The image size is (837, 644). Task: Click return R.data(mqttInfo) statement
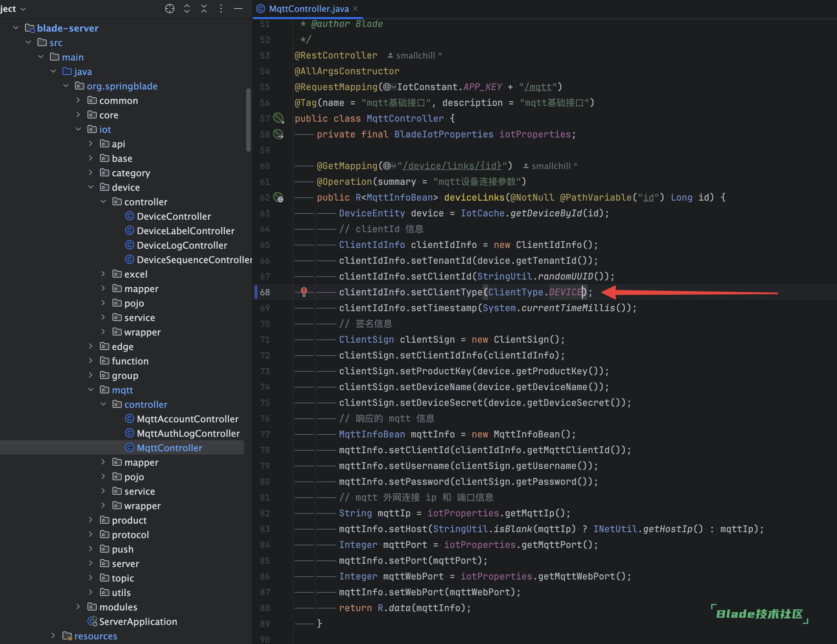click(405, 607)
